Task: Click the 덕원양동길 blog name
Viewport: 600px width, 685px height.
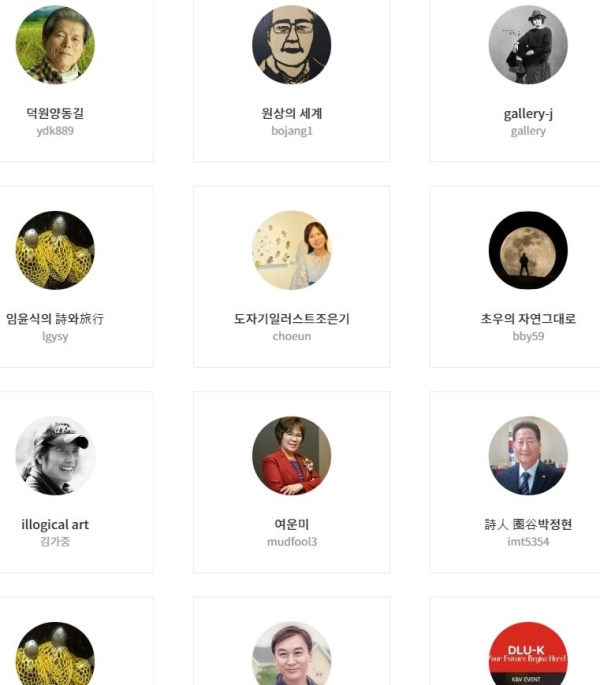Action: pyautogui.click(x=55, y=114)
